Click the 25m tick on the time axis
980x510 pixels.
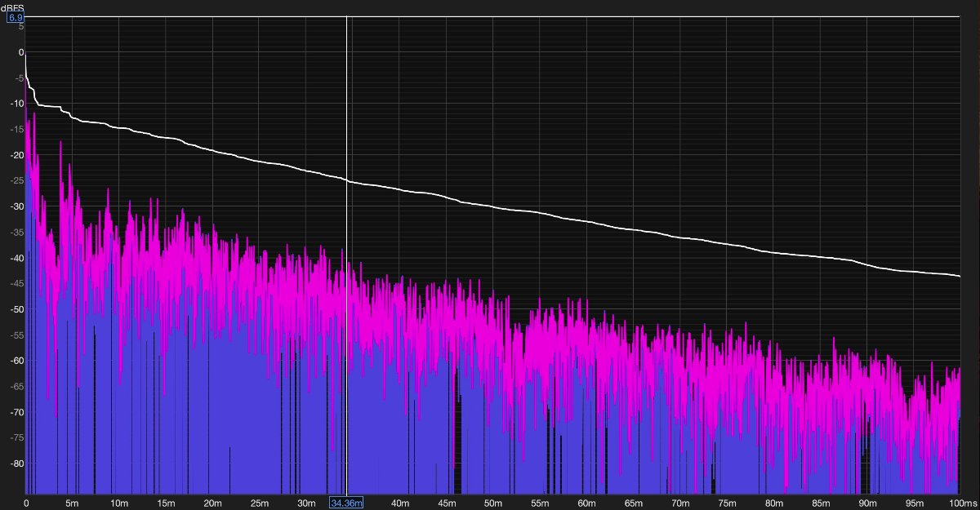259,502
